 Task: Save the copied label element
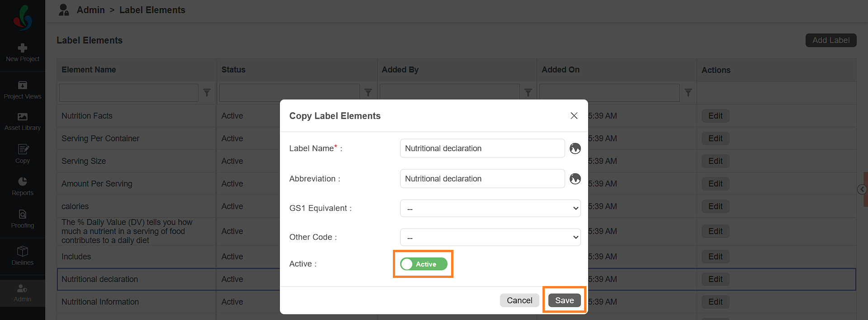pos(565,300)
